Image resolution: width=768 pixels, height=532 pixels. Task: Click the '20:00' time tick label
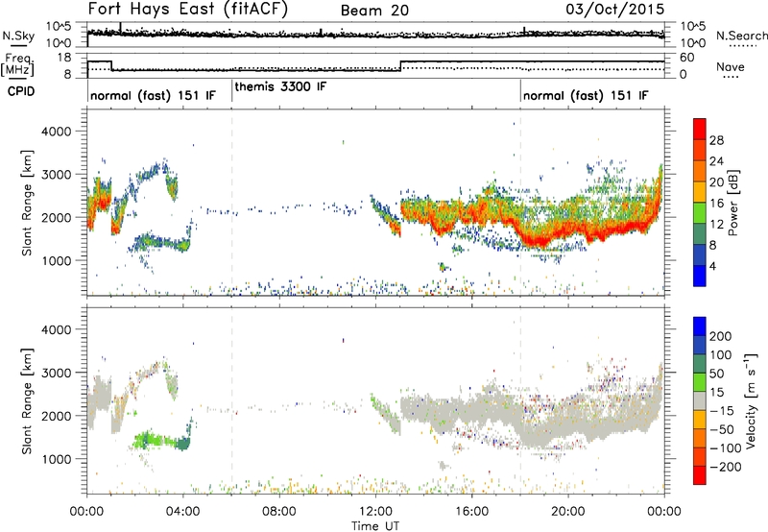click(x=567, y=512)
